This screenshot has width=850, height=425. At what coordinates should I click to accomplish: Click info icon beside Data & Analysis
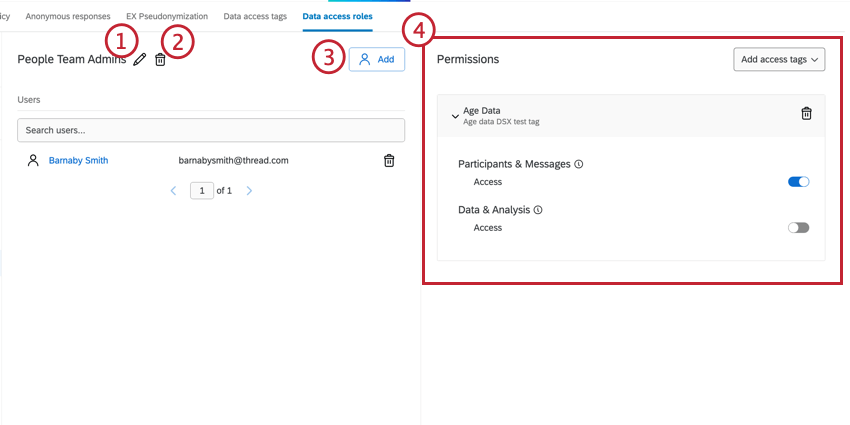click(x=538, y=210)
